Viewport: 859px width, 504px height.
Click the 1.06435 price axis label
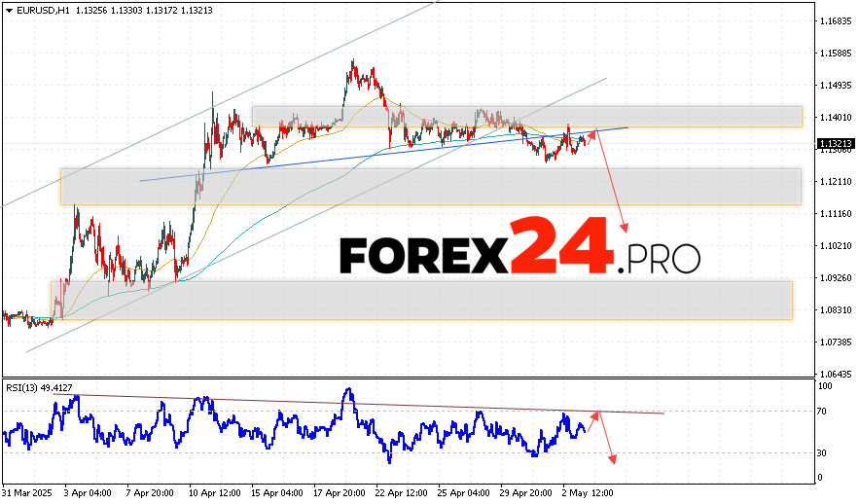[836, 375]
